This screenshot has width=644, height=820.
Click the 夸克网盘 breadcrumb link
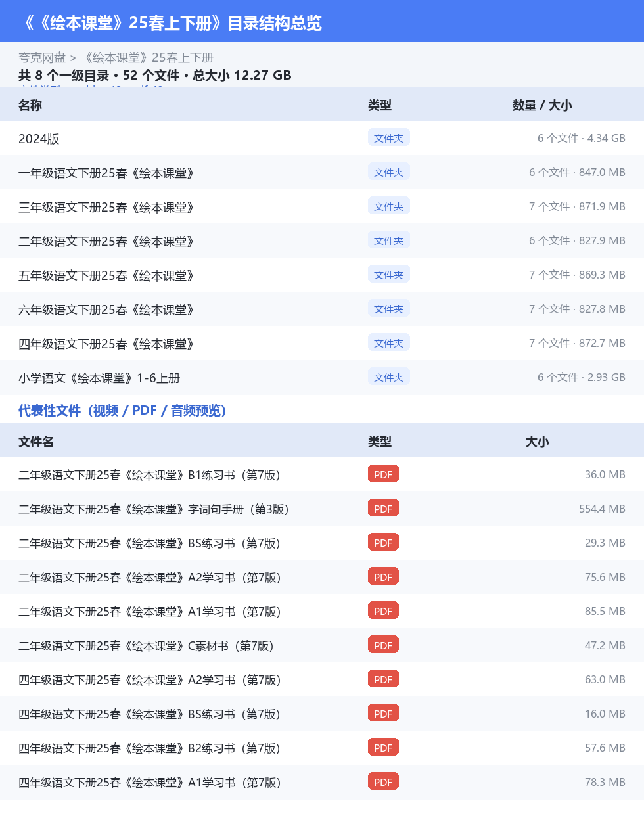coord(42,58)
